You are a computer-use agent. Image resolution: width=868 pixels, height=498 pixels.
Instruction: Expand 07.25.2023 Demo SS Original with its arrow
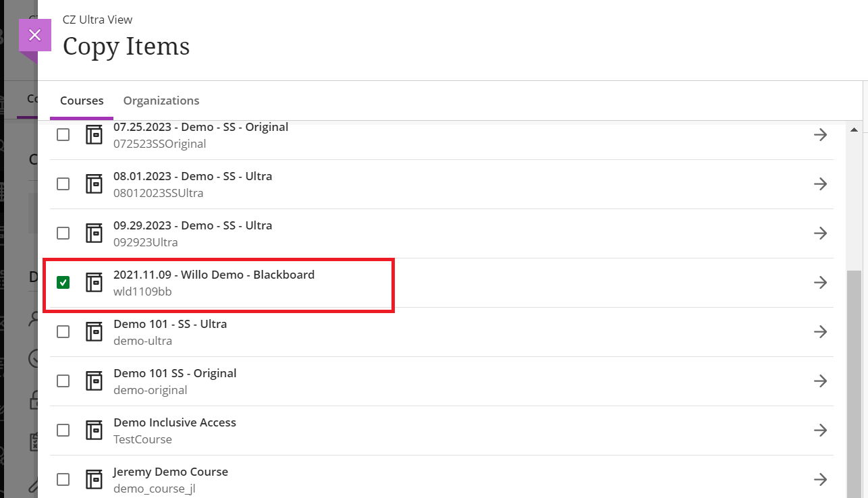pos(820,134)
